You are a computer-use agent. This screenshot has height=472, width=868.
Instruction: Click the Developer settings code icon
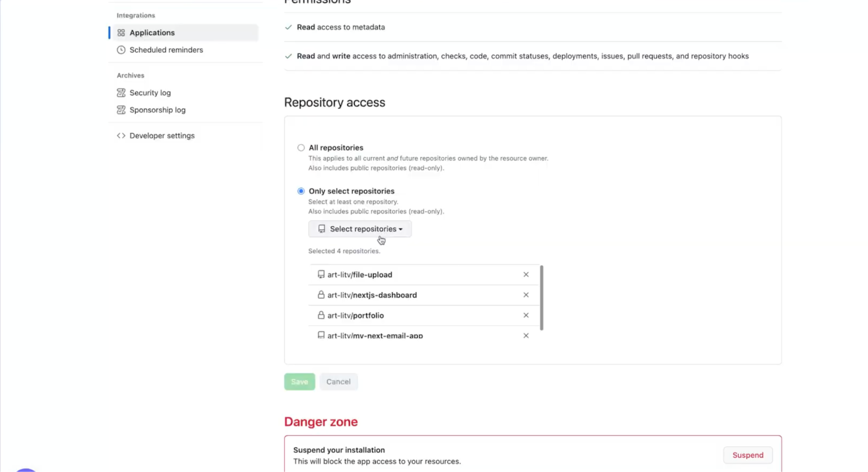tap(121, 136)
